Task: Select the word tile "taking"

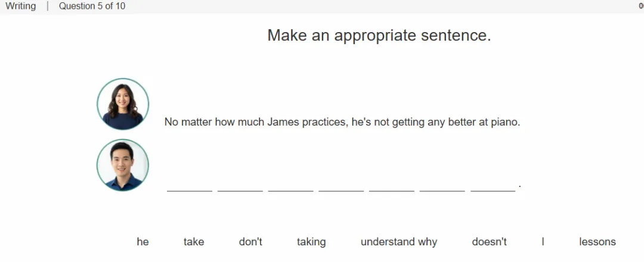Action: coord(311,242)
